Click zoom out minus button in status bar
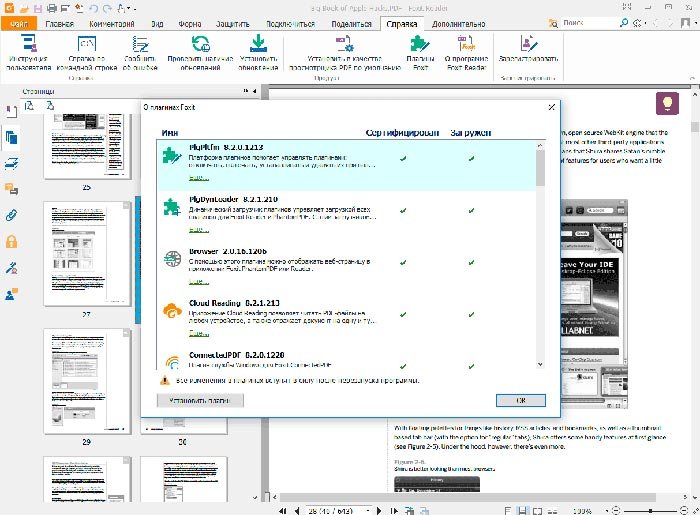Image resolution: width=700 pixels, height=515 pixels. pos(616,511)
